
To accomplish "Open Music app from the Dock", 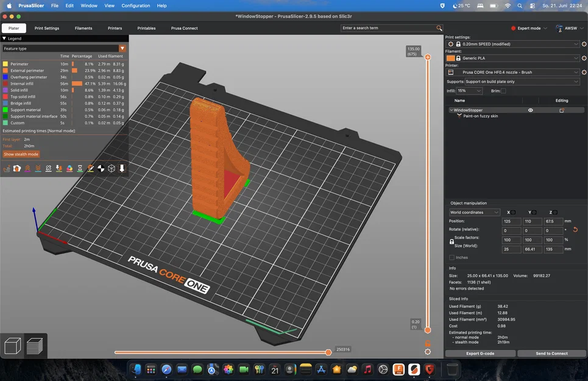I will 367,370.
